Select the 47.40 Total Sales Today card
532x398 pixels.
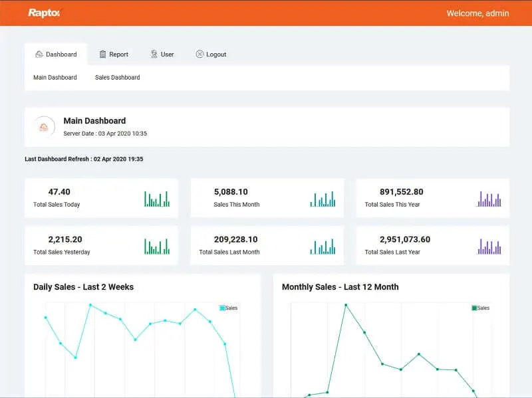click(101, 198)
